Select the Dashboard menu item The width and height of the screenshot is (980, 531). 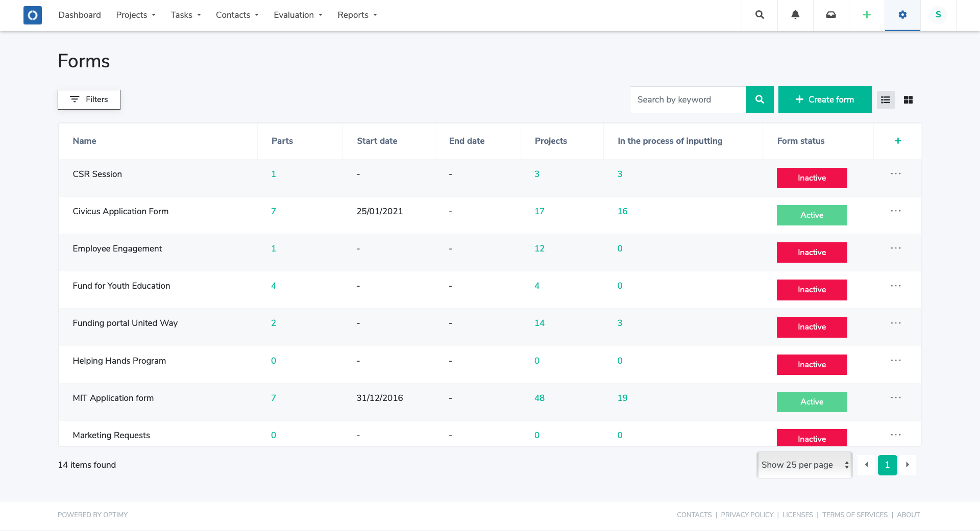point(80,15)
